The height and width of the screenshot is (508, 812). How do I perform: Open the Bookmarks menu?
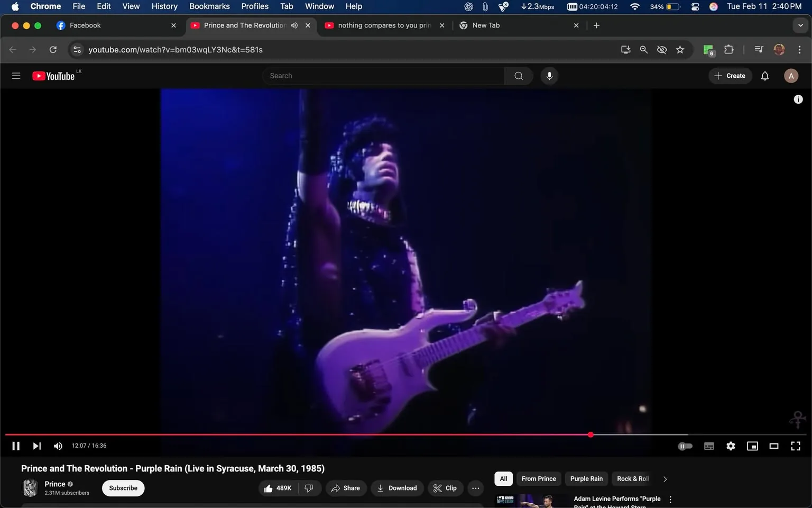(x=209, y=6)
